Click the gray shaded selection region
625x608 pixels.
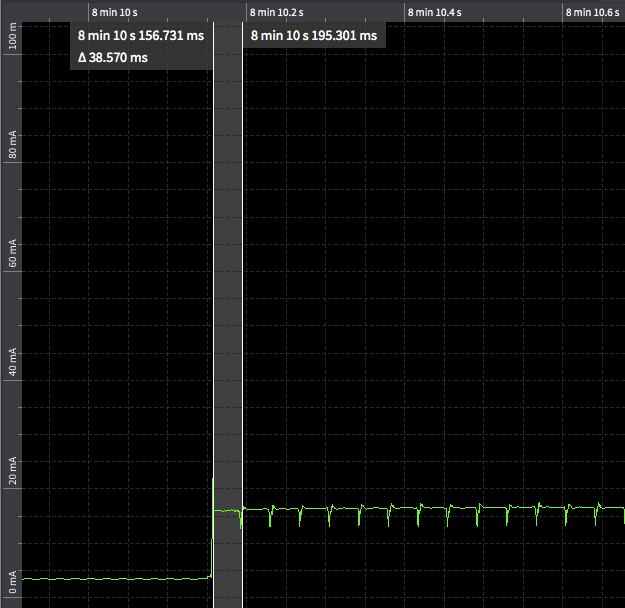[x=228, y=300]
